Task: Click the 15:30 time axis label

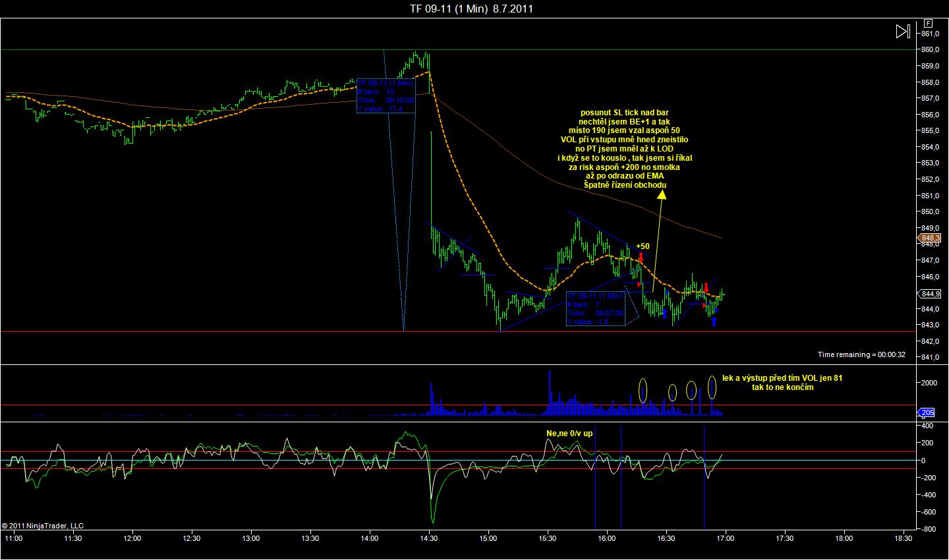Action: [x=548, y=538]
